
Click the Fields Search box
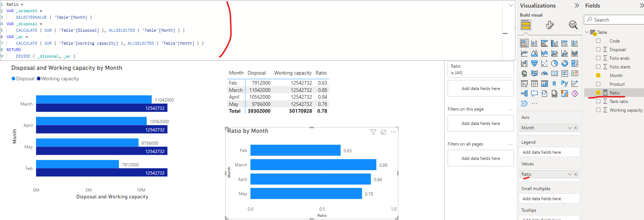coord(614,20)
